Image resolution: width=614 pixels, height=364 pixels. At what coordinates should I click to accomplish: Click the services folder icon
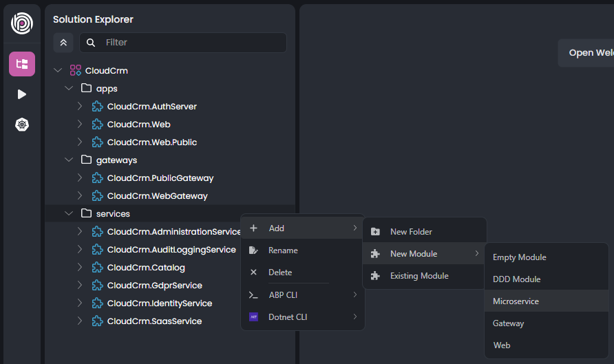(86, 213)
